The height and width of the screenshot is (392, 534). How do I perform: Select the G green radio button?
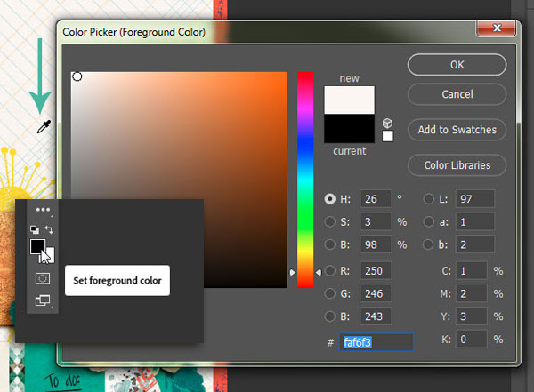(x=329, y=293)
